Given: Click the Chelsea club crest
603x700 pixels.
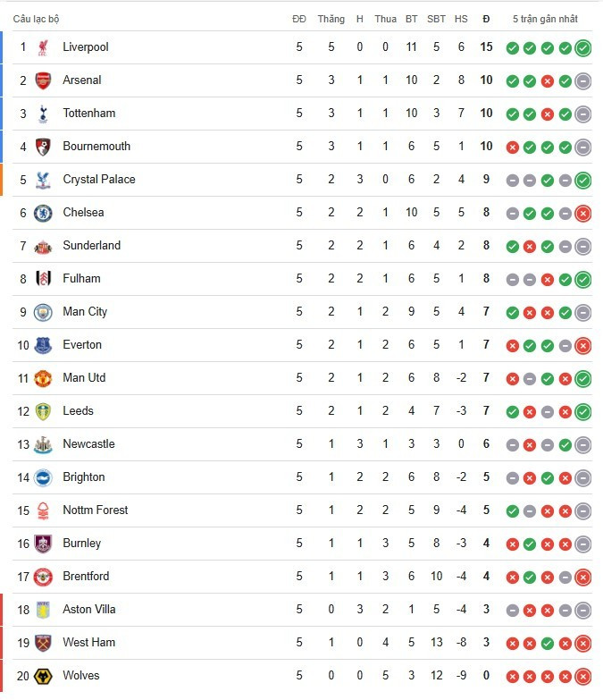Looking at the screenshot, I should (x=43, y=213).
